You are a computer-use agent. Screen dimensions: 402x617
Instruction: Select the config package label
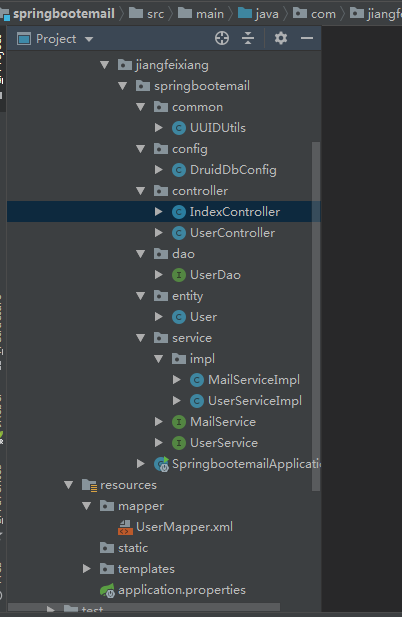coord(190,149)
